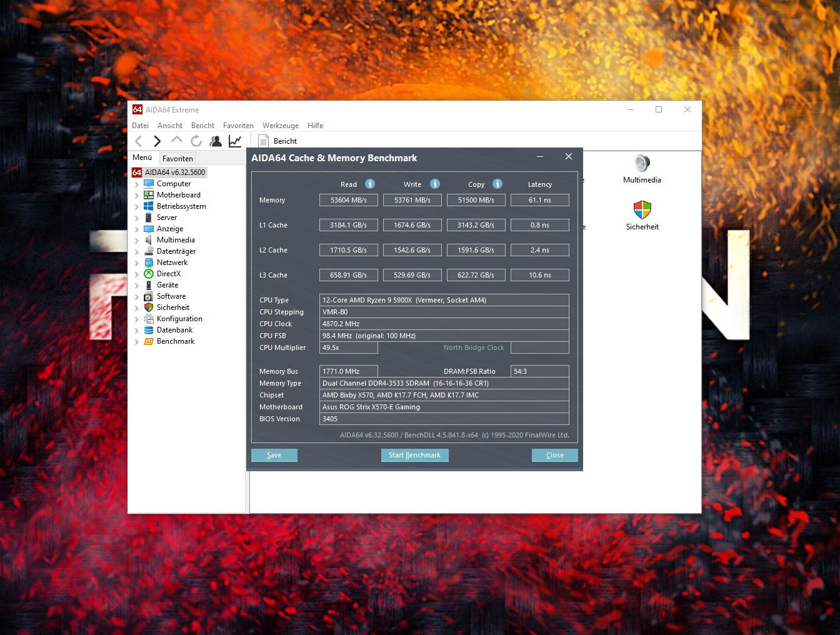Expand the Konfiguration tree node
This screenshot has width=840, height=635.
click(x=137, y=319)
